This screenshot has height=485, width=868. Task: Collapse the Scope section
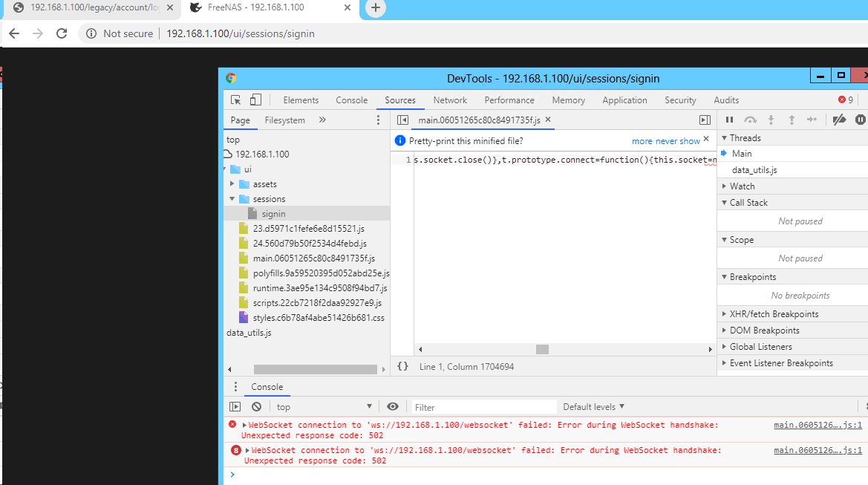tap(724, 240)
